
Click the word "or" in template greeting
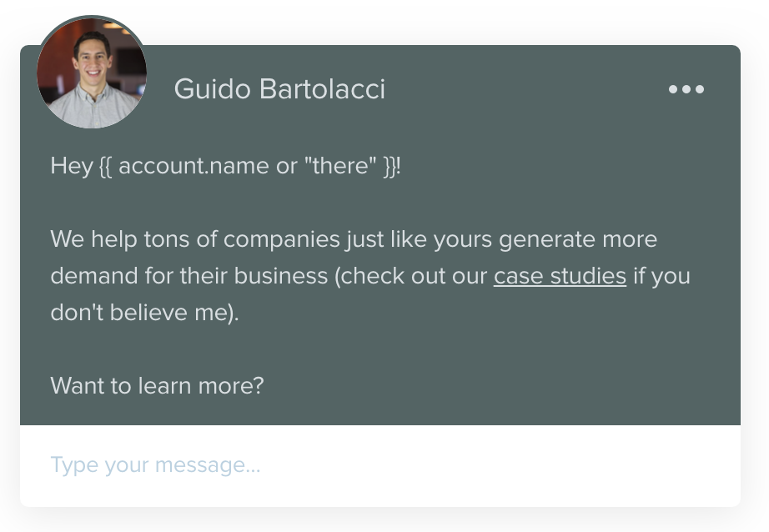[x=285, y=165]
